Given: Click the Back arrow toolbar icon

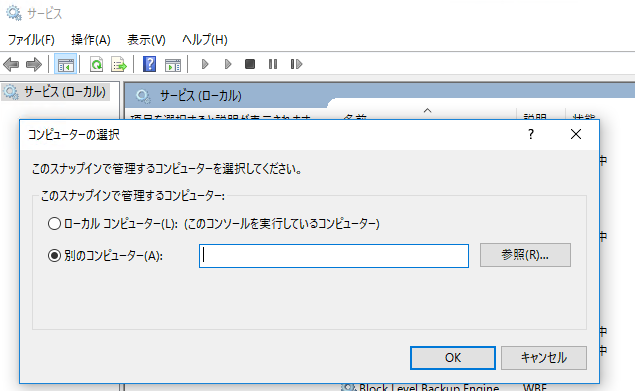Looking at the screenshot, I should click(11, 64).
